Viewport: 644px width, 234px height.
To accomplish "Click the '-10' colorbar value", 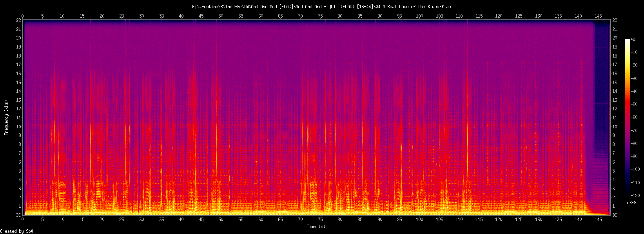I will click(634, 52).
